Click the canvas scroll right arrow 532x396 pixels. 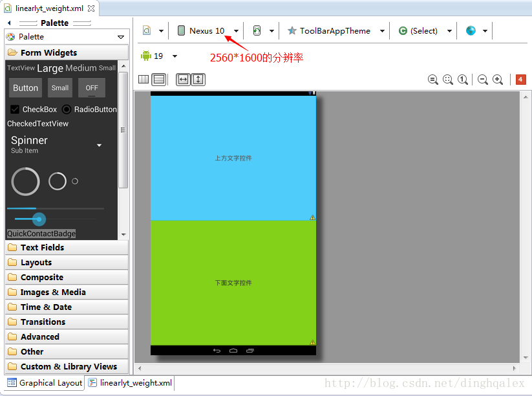pyautogui.click(x=515, y=368)
